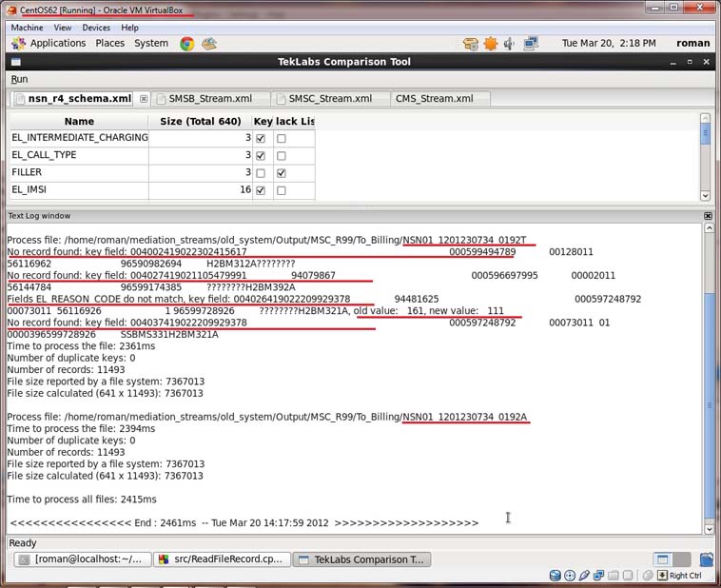Click the volume speaker icon in the panel
The height and width of the screenshot is (588, 721).
[x=510, y=43]
